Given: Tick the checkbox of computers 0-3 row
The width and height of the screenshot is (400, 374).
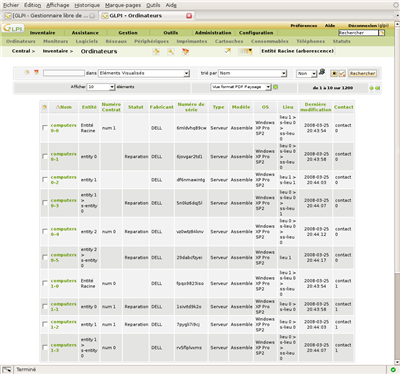Looking at the screenshot, I should 45,203.
